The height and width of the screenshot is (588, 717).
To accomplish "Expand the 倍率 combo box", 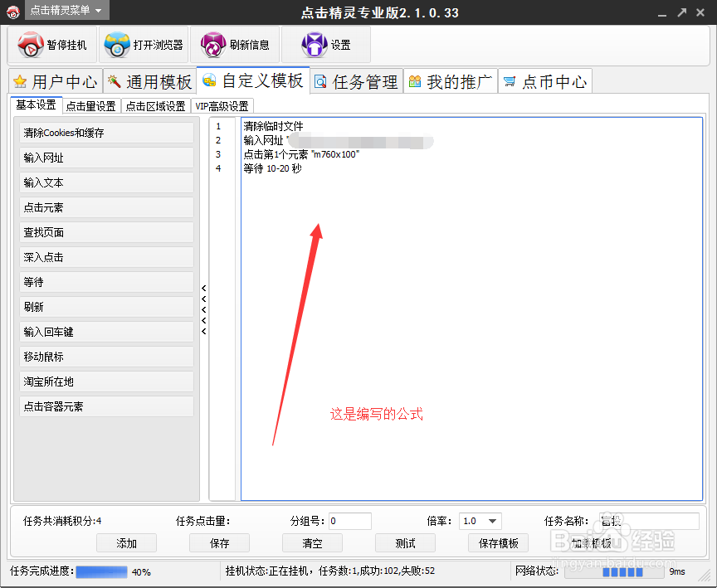I will tap(491, 522).
